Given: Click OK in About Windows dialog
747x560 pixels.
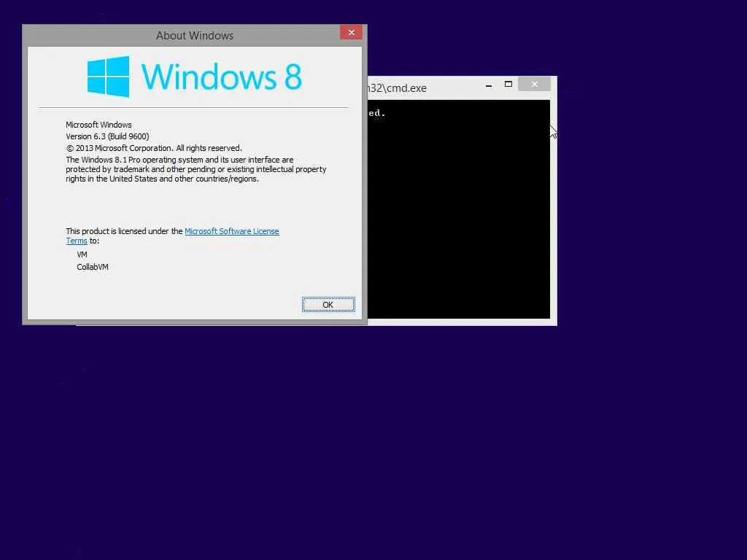Looking at the screenshot, I should click(328, 305).
